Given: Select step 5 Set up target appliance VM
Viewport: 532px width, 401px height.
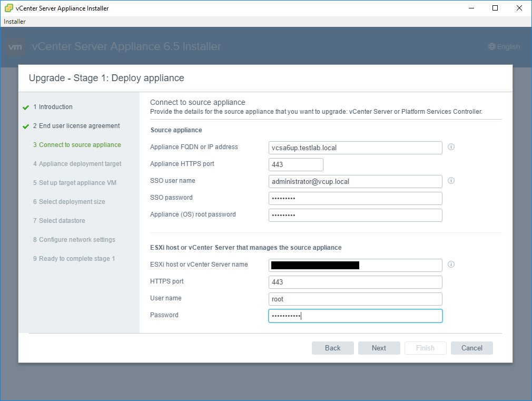Looking at the screenshot, I should (x=75, y=183).
